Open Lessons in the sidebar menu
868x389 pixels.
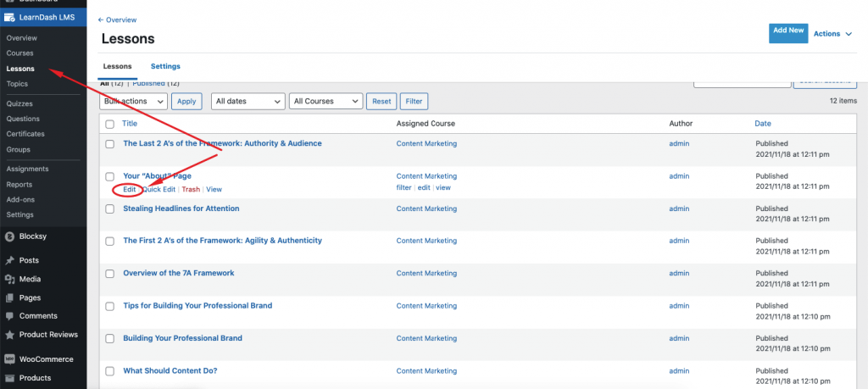(x=20, y=69)
